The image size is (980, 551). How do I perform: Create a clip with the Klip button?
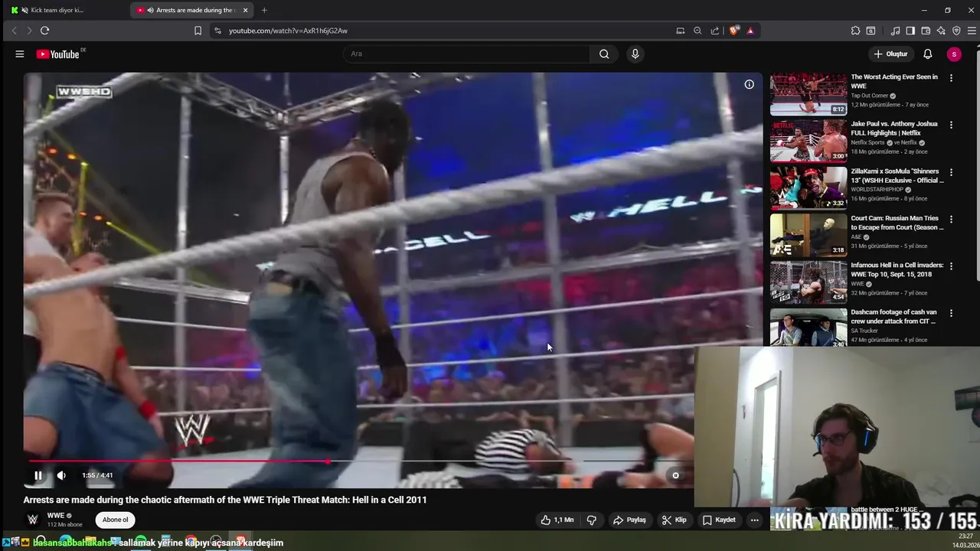674,520
